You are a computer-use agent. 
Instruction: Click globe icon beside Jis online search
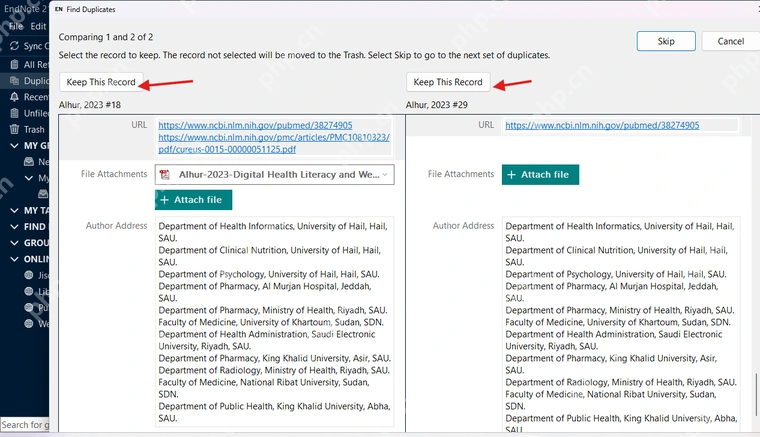pos(29,275)
